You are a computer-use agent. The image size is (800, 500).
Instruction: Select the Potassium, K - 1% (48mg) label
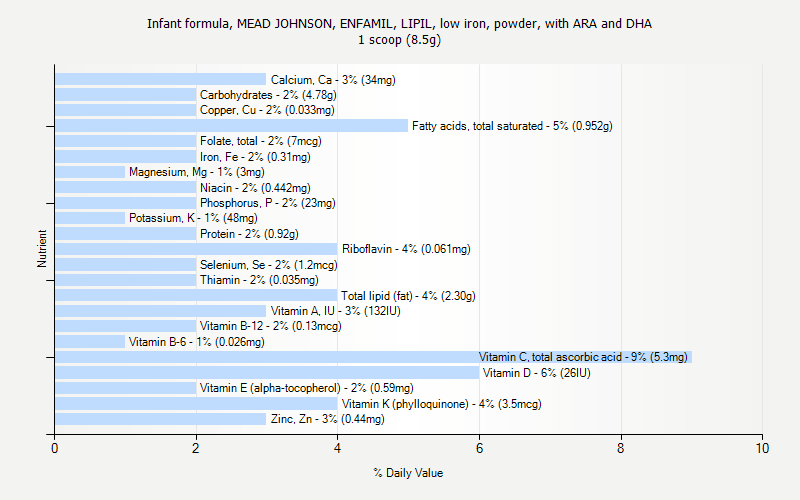[x=193, y=218]
